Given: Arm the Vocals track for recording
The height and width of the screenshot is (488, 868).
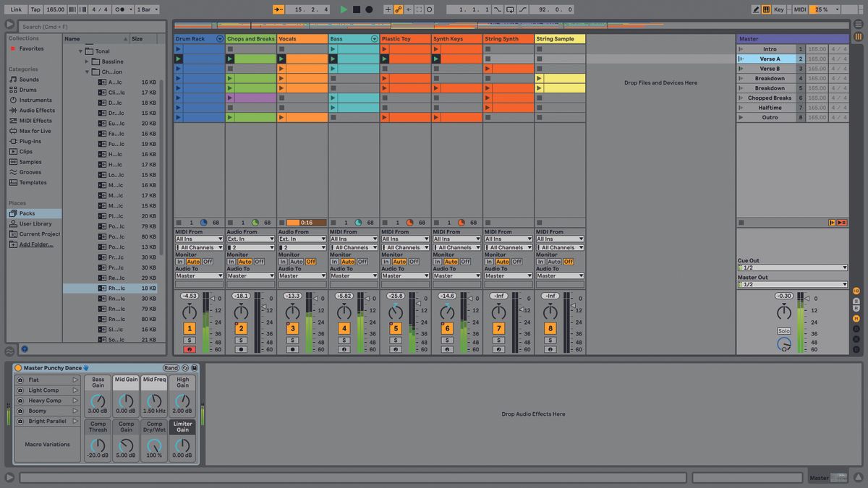Looking at the screenshot, I should click(293, 348).
